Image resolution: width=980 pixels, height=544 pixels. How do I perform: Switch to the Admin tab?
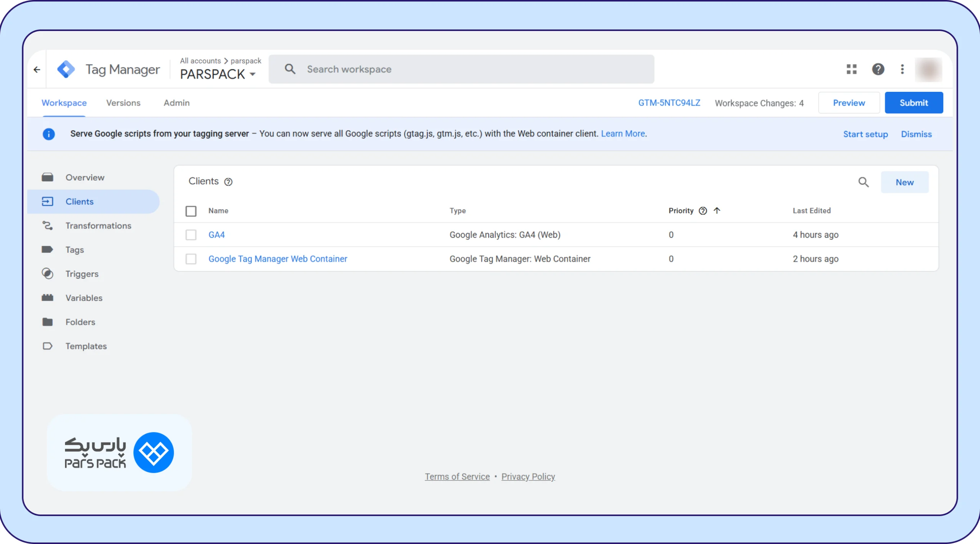[176, 103]
